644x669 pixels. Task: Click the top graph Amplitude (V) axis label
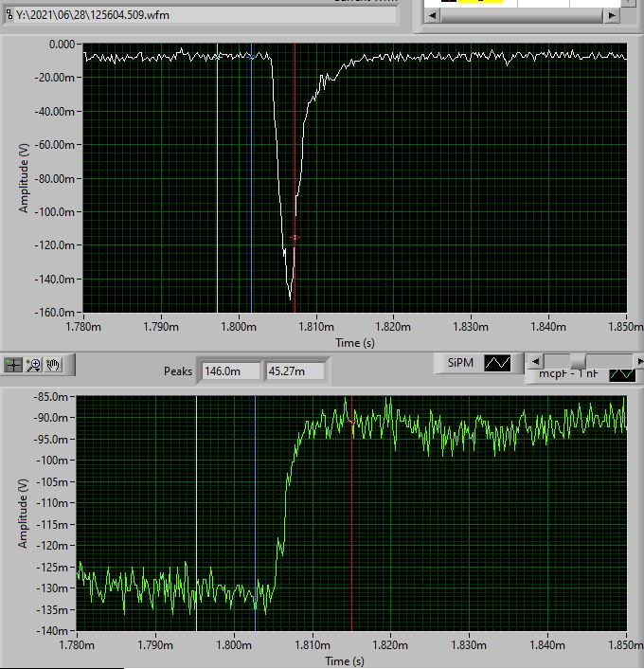click(24, 178)
